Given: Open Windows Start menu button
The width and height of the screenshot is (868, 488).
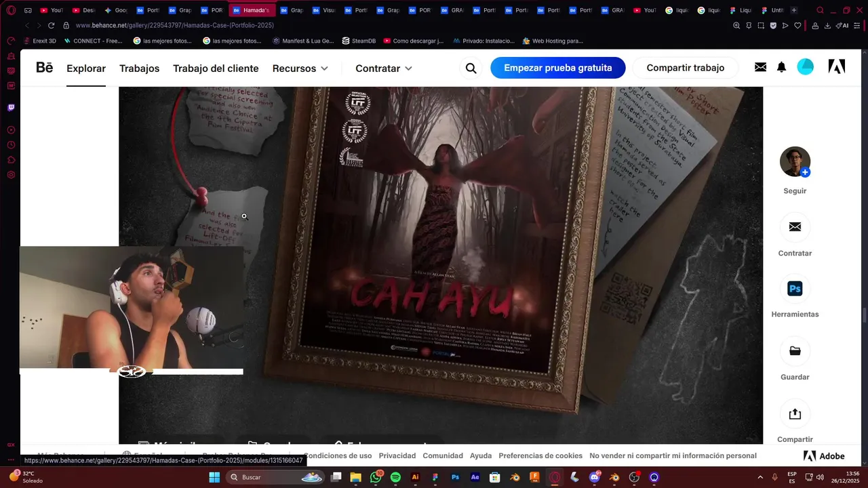Looking at the screenshot, I should coord(214,477).
